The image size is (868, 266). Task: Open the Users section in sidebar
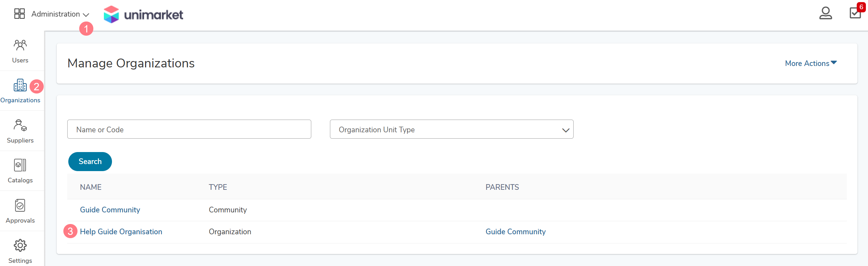20,51
